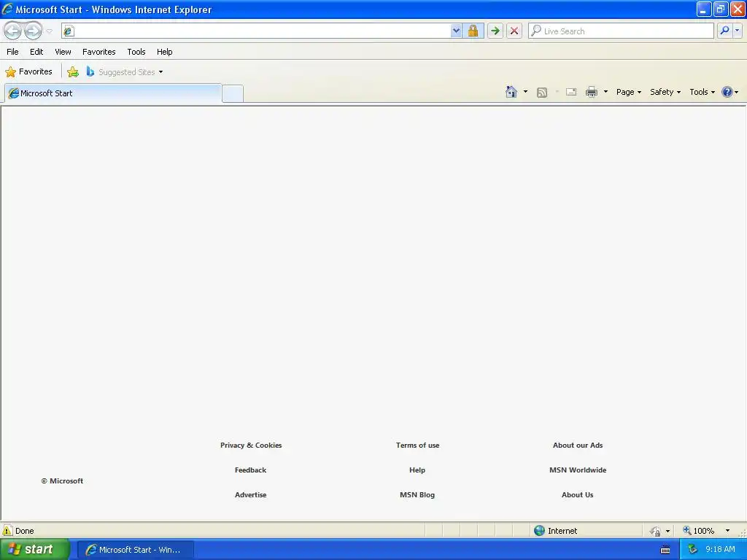The height and width of the screenshot is (560, 747).
Task: Click the © Microsoft footer text
Action: tap(62, 481)
